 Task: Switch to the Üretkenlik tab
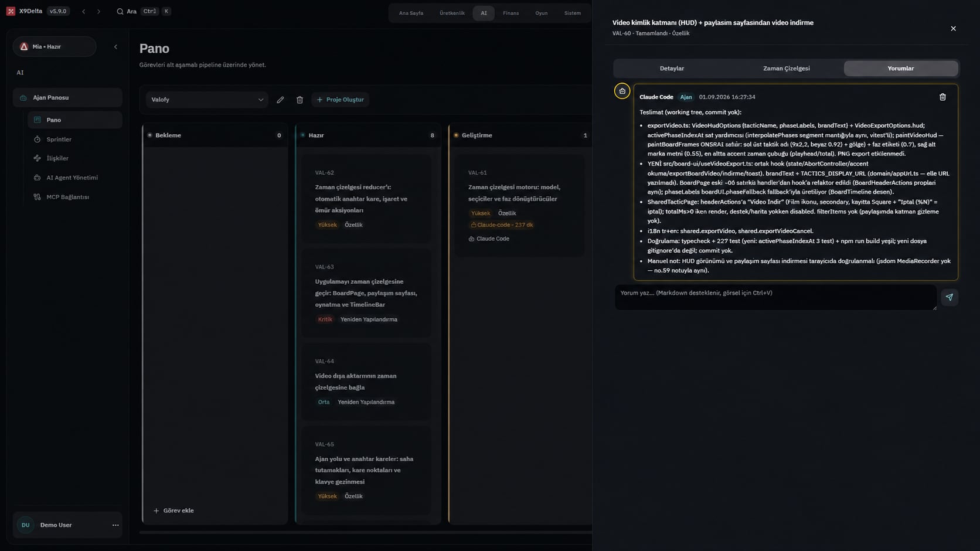(452, 13)
